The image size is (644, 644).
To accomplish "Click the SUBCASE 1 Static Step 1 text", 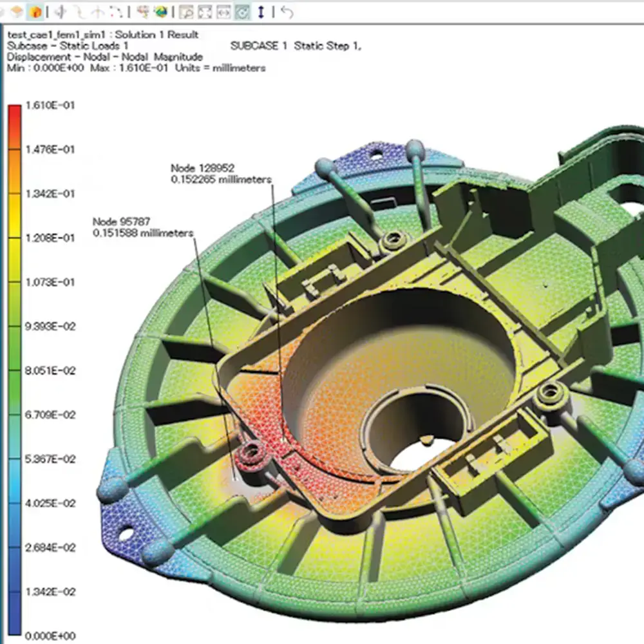I will tap(296, 46).
